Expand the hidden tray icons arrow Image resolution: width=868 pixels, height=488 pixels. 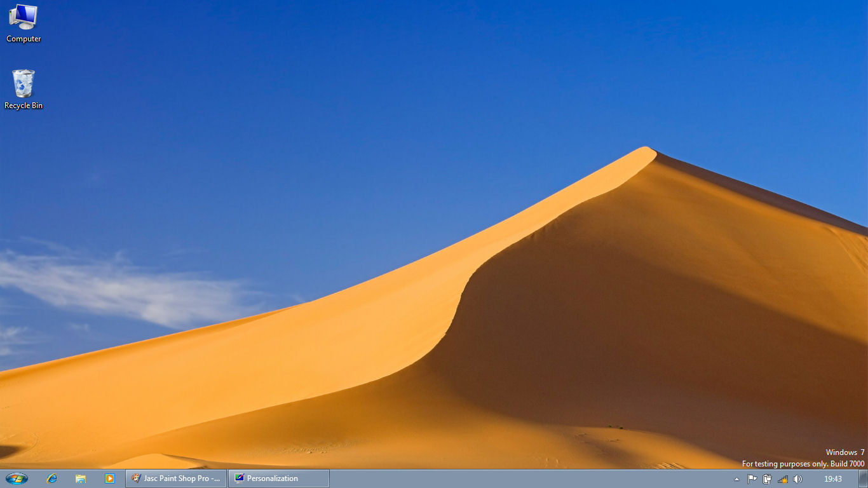pos(737,479)
